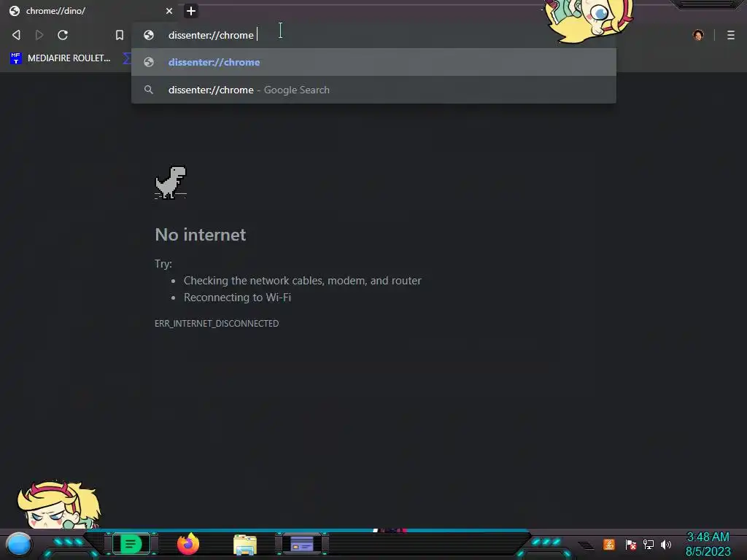
Task: Launch Firefox from the taskbar
Action: pos(187,544)
